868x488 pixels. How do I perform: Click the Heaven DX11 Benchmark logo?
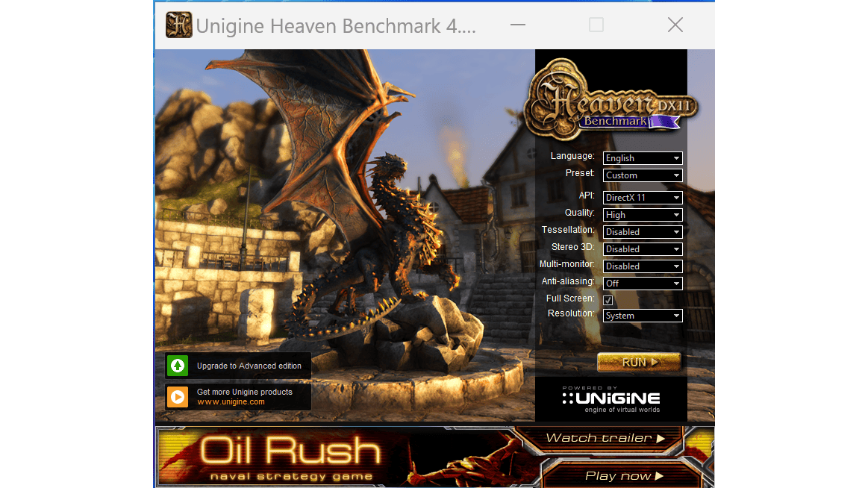[611, 98]
